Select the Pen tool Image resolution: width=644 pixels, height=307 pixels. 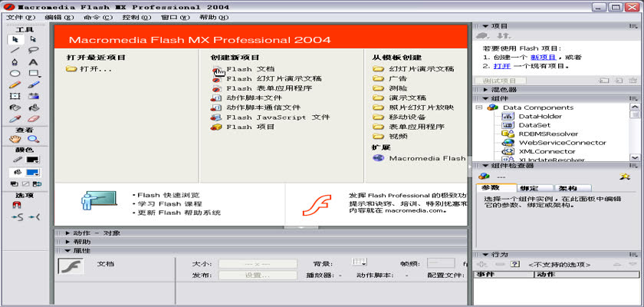pos(15,62)
